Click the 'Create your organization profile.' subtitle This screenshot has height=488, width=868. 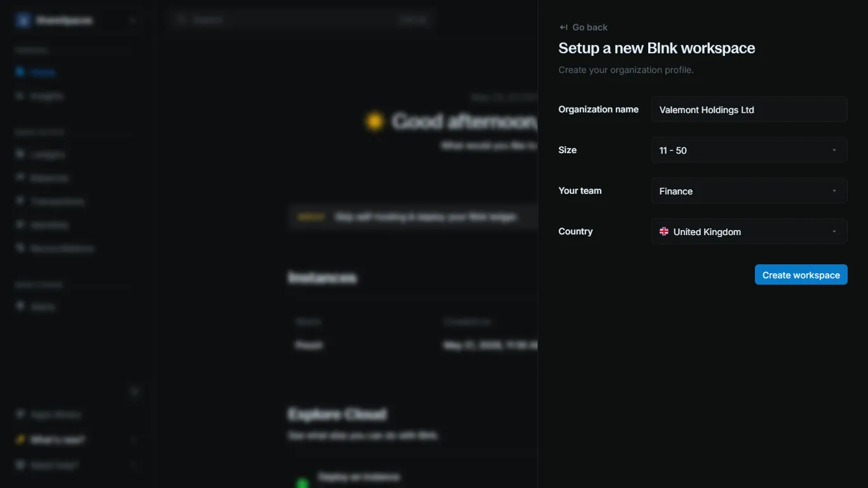click(x=626, y=70)
